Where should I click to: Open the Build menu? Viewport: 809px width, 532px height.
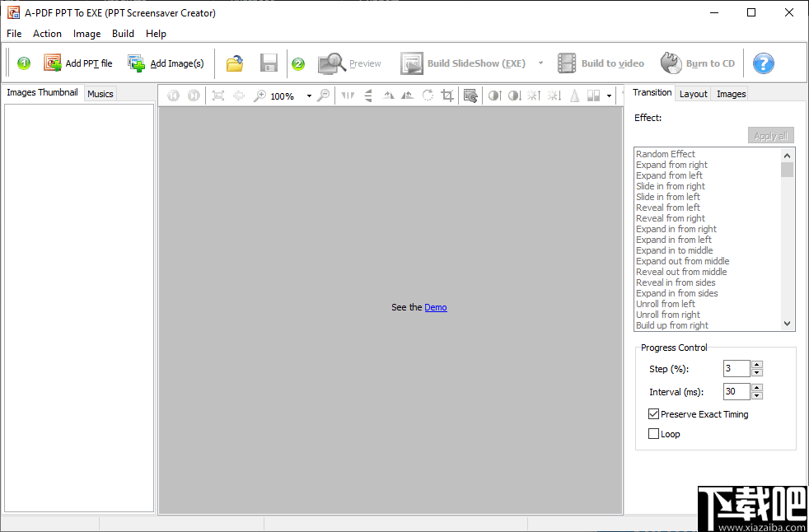123,34
